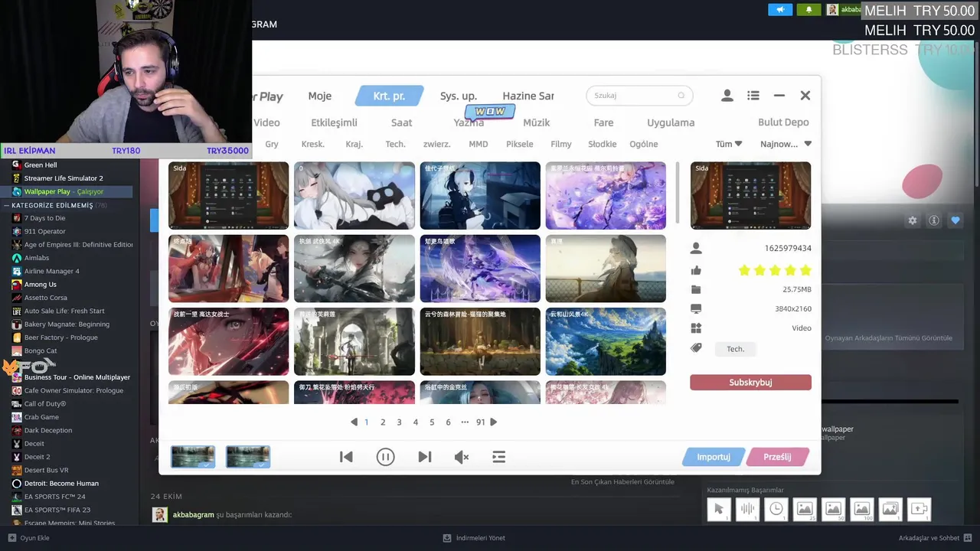Select Streamer Life Simulator 2 in library
The height and width of the screenshot is (551, 980).
[63, 178]
